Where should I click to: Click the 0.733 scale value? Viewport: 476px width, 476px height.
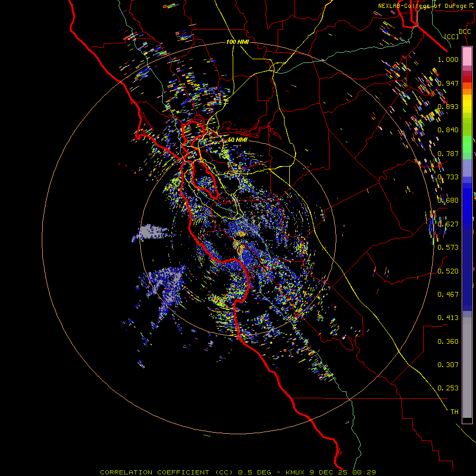448,177
